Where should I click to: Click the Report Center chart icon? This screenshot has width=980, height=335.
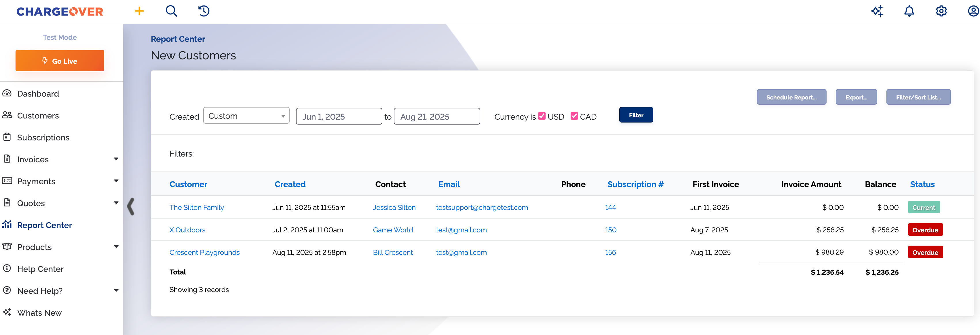7,225
